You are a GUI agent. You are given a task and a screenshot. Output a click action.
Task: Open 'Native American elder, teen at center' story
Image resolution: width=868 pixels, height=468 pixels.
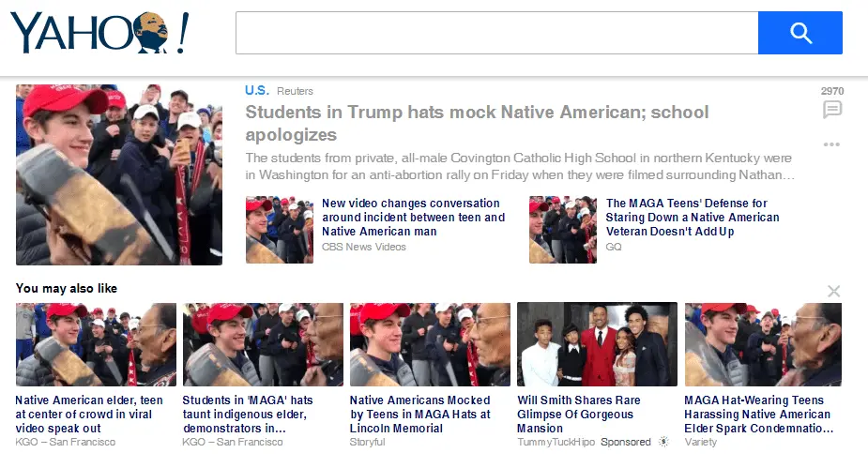pyautogui.click(x=89, y=414)
